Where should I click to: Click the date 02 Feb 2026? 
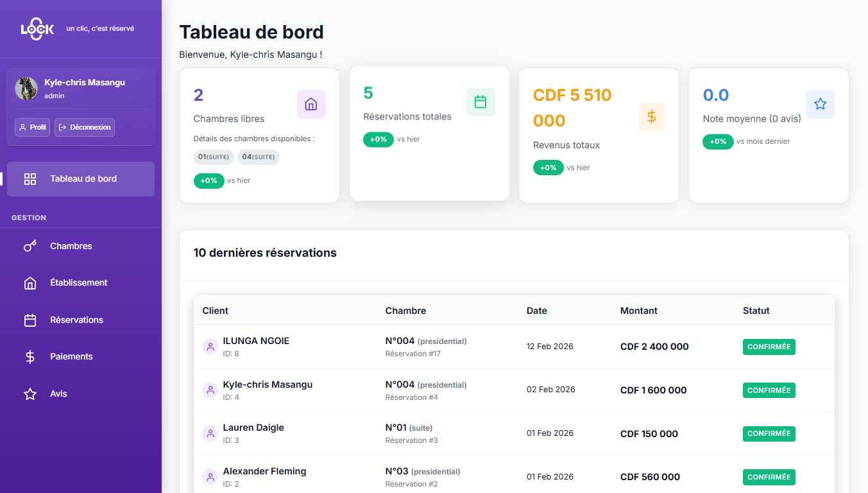click(550, 390)
